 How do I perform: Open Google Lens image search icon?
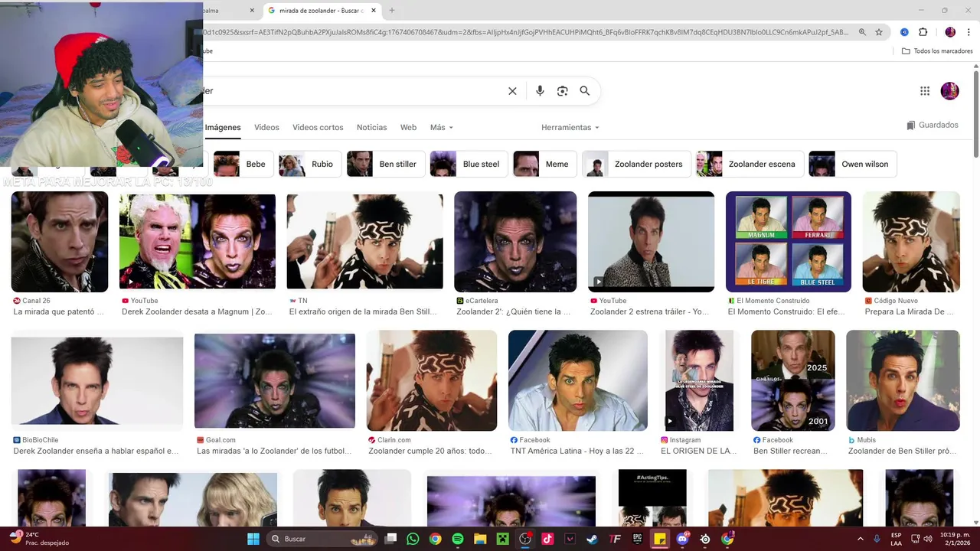pos(563,91)
